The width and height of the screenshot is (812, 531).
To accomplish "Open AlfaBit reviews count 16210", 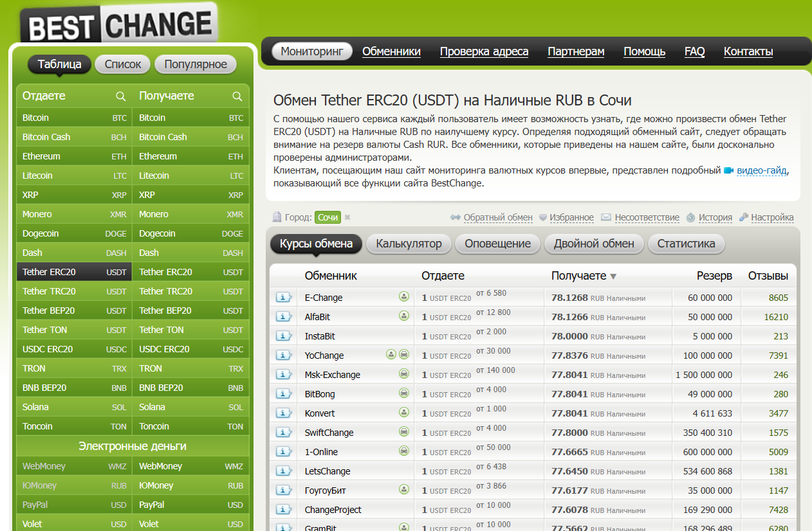I will [x=776, y=317].
